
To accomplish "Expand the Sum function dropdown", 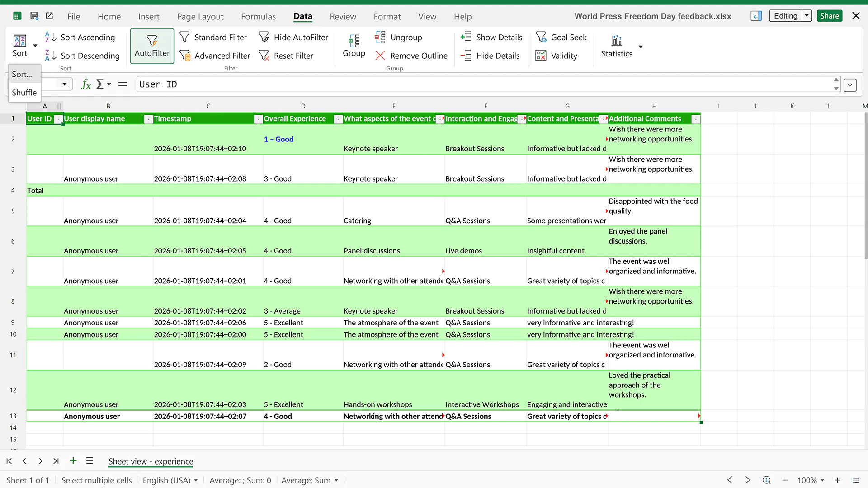I will (x=109, y=84).
